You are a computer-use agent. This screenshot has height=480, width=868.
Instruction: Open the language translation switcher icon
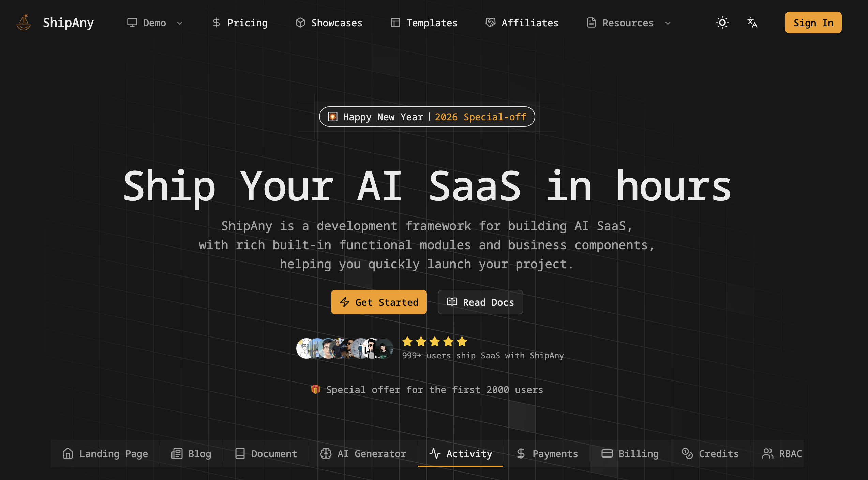(x=752, y=22)
